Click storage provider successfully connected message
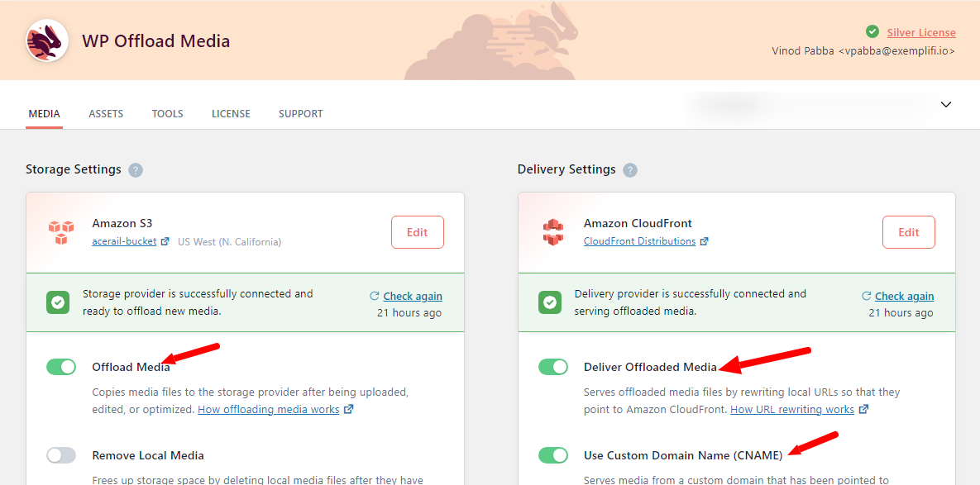 [x=198, y=302]
